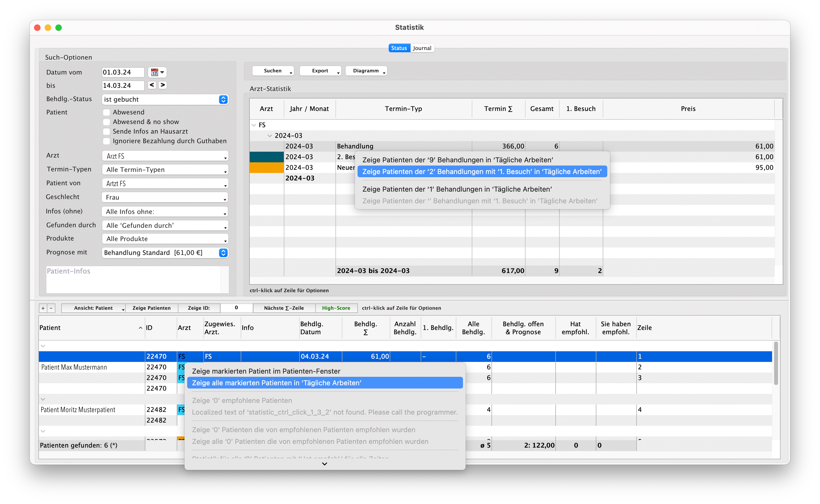This screenshot has width=820, height=504.
Task: Open Patient von dropdown 'Artzt FS'
Action: (x=165, y=184)
